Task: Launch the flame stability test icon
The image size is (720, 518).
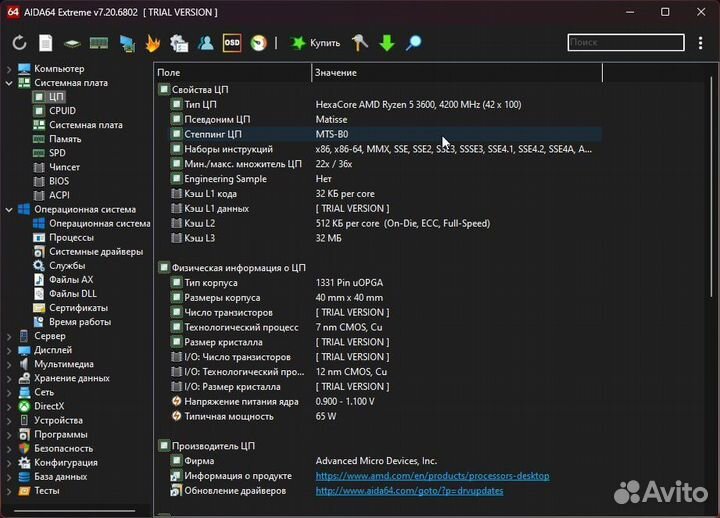Action: (152, 43)
